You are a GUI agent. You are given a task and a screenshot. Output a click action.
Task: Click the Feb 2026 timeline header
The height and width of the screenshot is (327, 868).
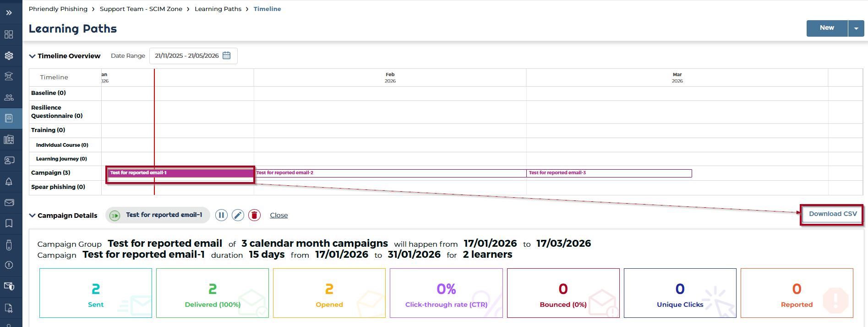[390, 78]
